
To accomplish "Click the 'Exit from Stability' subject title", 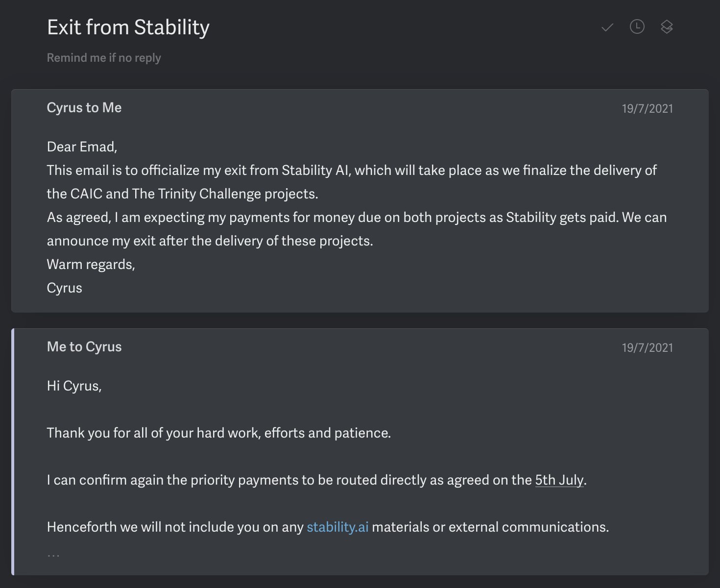I will [x=128, y=27].
